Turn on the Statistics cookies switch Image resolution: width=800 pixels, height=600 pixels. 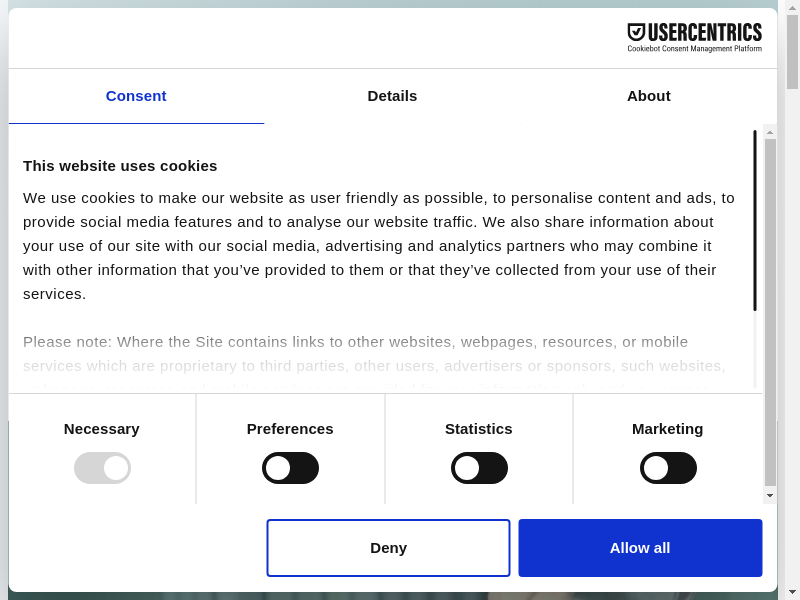click(479, 468)
